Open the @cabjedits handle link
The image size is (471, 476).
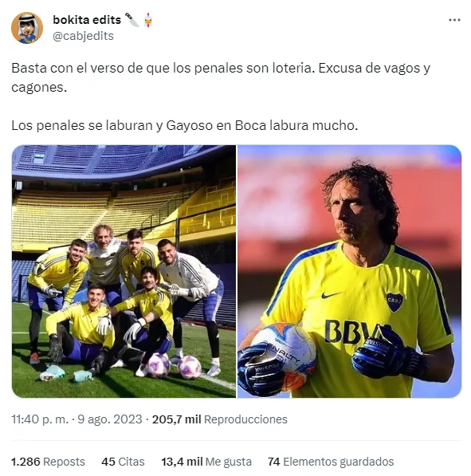83,36
